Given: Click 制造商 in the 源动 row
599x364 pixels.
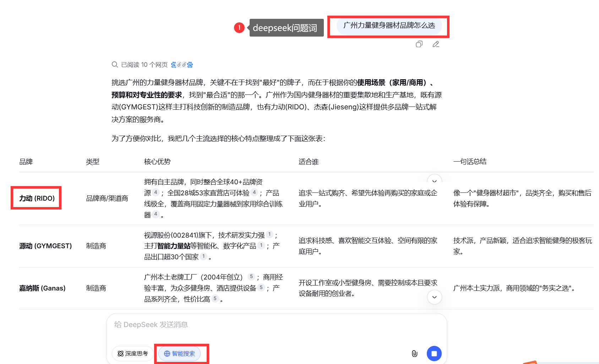Looking at the screenshot, I should coord(96,246).
